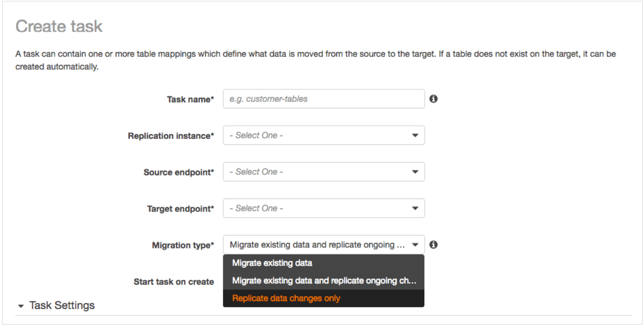Focus the Task name input field
This screenshot has height=326, width=644.
(x=324, y=99)
